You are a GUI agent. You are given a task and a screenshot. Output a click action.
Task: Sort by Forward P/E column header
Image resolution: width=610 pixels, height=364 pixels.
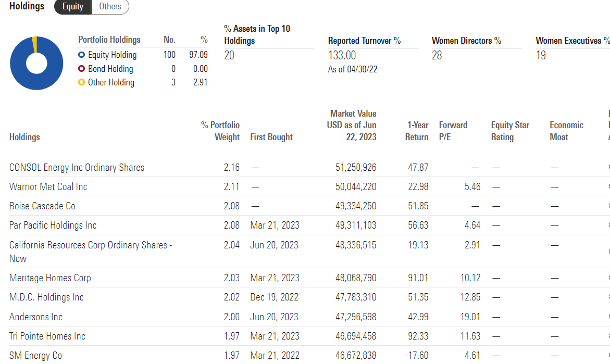pyautogui.click(x=453, y=131)
